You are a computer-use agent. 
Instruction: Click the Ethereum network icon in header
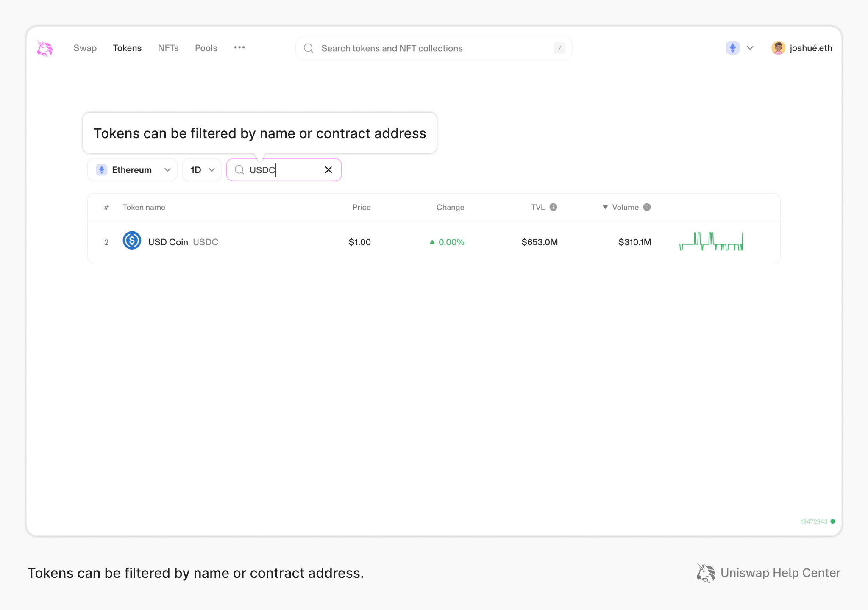click(x=732, y=48)
